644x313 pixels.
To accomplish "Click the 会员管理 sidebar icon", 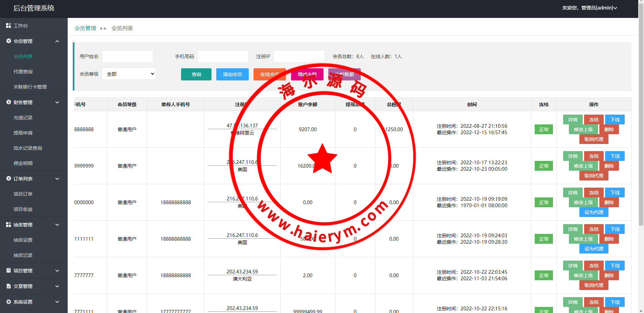I will point(8,41).
